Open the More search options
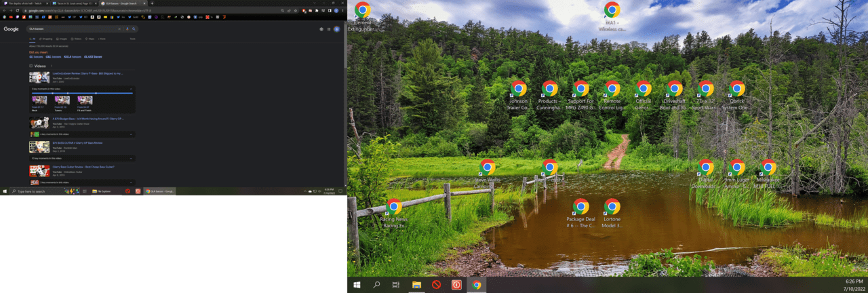The image size is (868, 293). [102, 39]
